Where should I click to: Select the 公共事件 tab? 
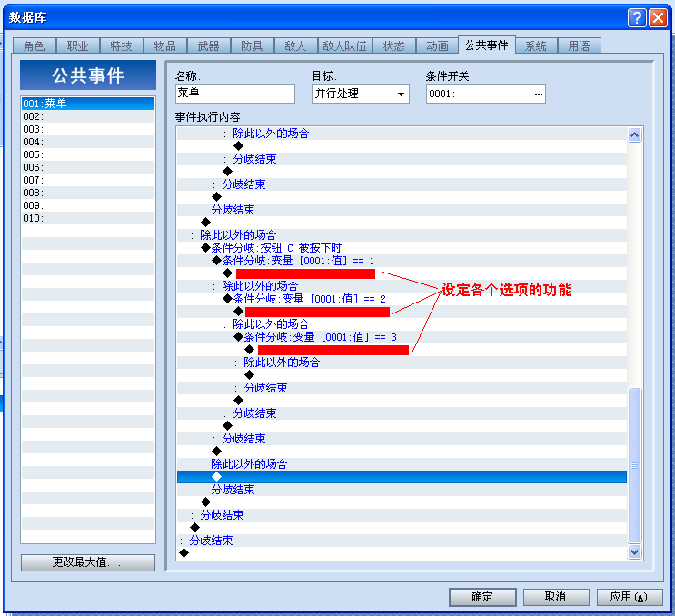[486, 45]
